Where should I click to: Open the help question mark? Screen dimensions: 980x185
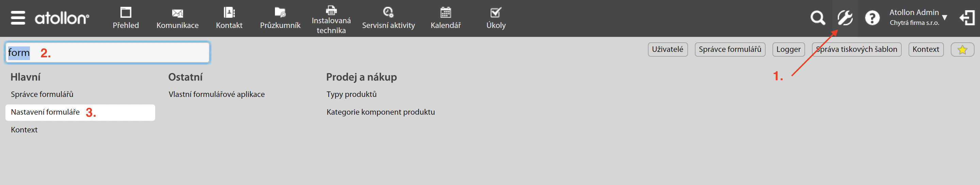tap(872, 18)
